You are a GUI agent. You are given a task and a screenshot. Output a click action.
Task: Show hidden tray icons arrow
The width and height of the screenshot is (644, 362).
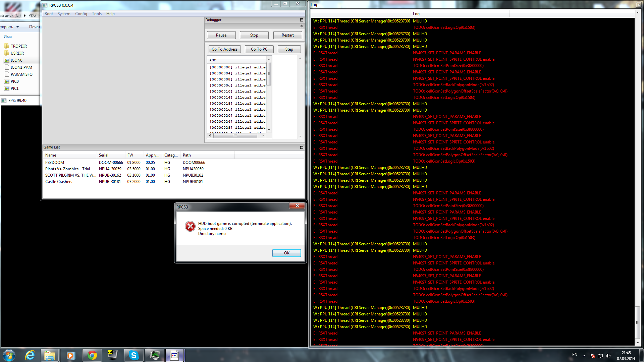coord(584,356)
